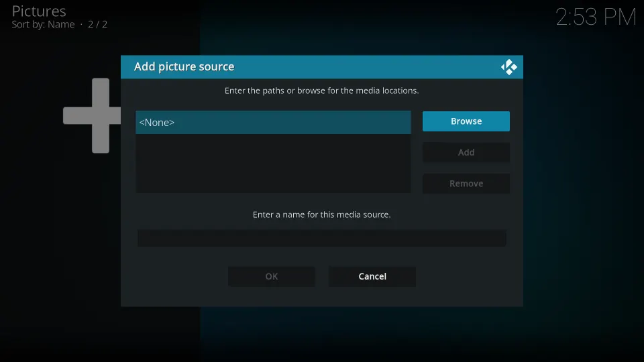This screenshot has width=644, height=362.
Task: Click the Kodi logo icon in dialog header
Action: [509, 67]
